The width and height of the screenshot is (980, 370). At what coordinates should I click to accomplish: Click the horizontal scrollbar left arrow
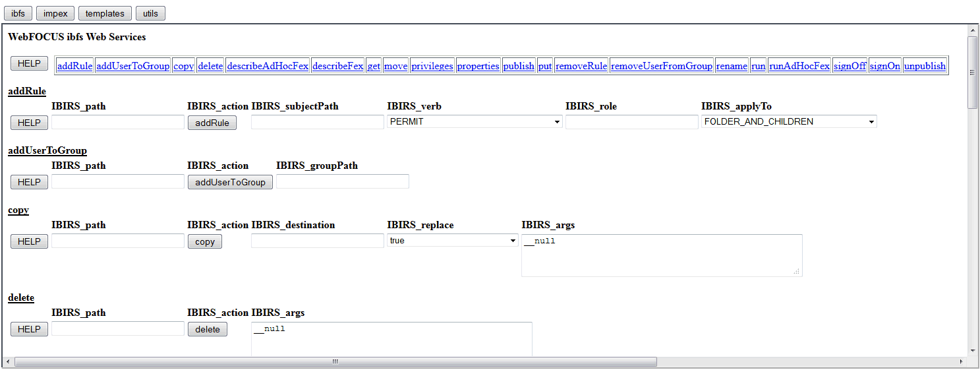(x=8, y=361)
